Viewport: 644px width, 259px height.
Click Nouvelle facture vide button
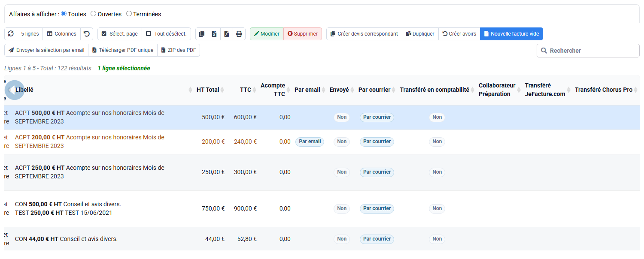tap(512, 34)
